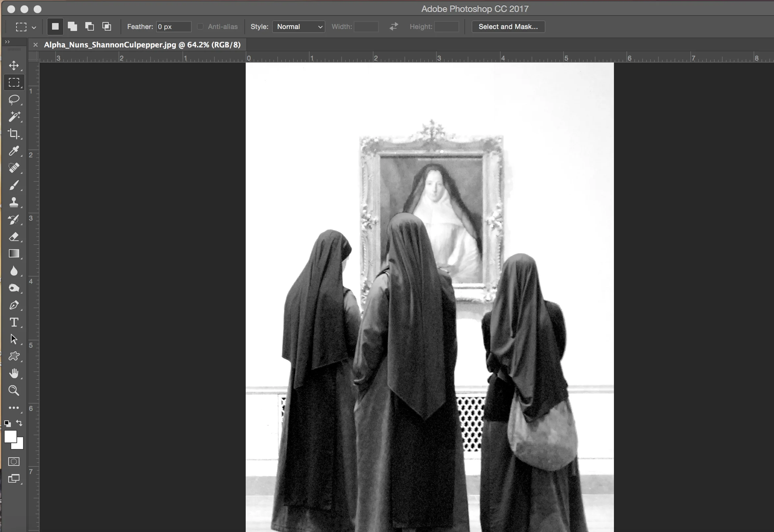Click the toolbox grip handle
This screenshot has height=532, width=774.
click(x=14, y=49)
